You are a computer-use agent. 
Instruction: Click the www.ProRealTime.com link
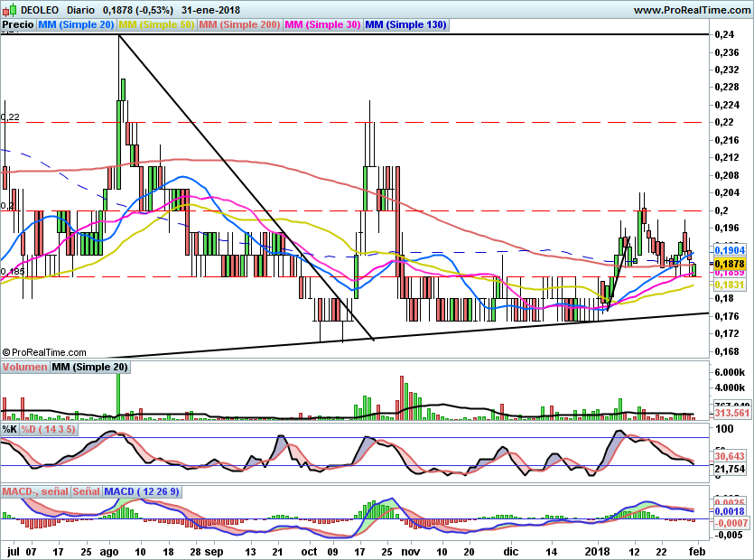[691, 10]
